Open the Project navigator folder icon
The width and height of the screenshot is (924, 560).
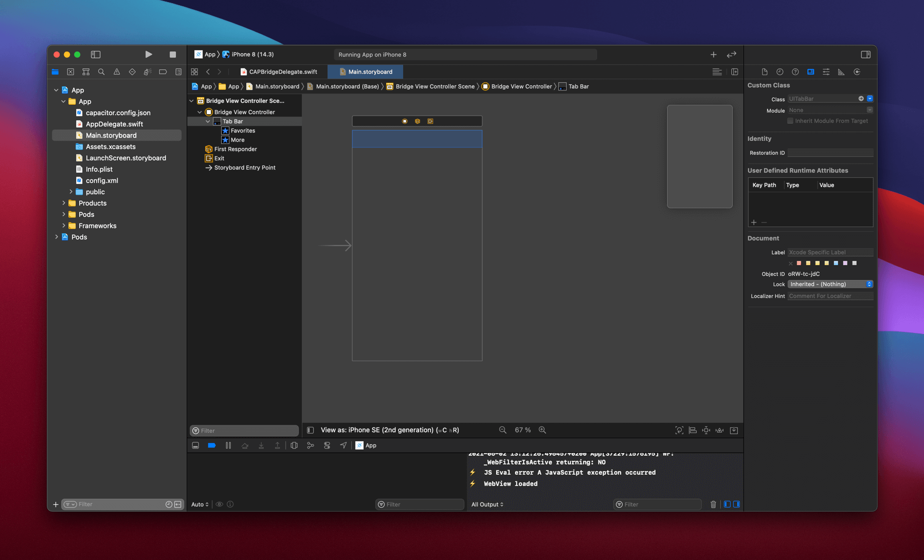pos(55,72)
